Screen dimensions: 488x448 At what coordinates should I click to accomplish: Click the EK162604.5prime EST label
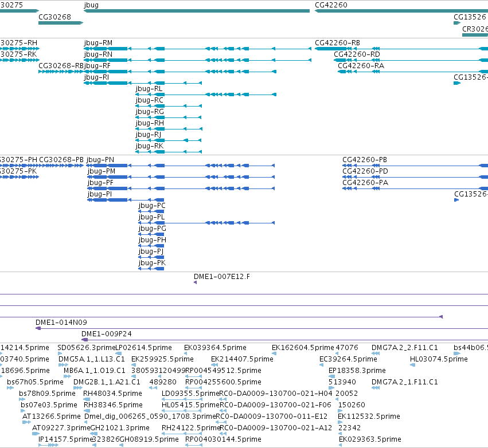point(303,348)
